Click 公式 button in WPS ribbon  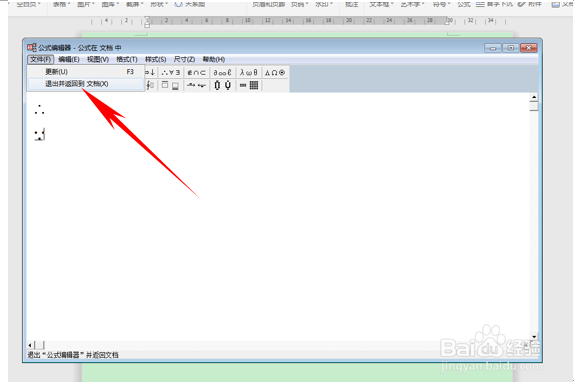[463, 4]
